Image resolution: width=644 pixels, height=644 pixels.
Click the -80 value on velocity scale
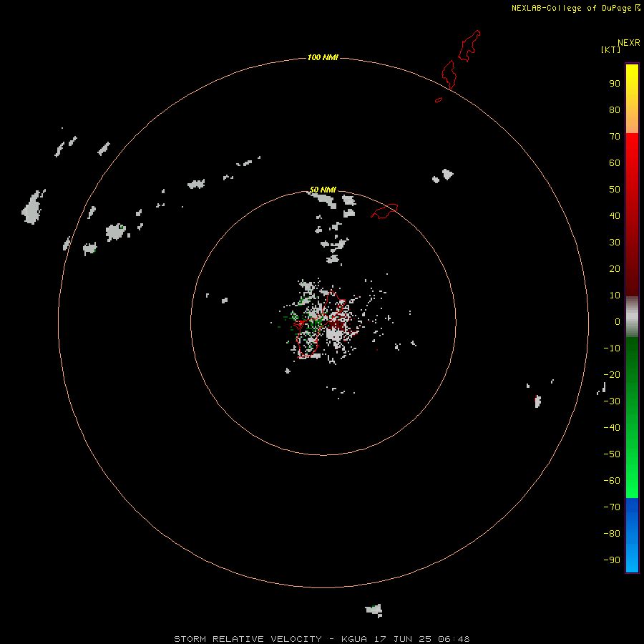pyautogui.click(x=612, y=534)
